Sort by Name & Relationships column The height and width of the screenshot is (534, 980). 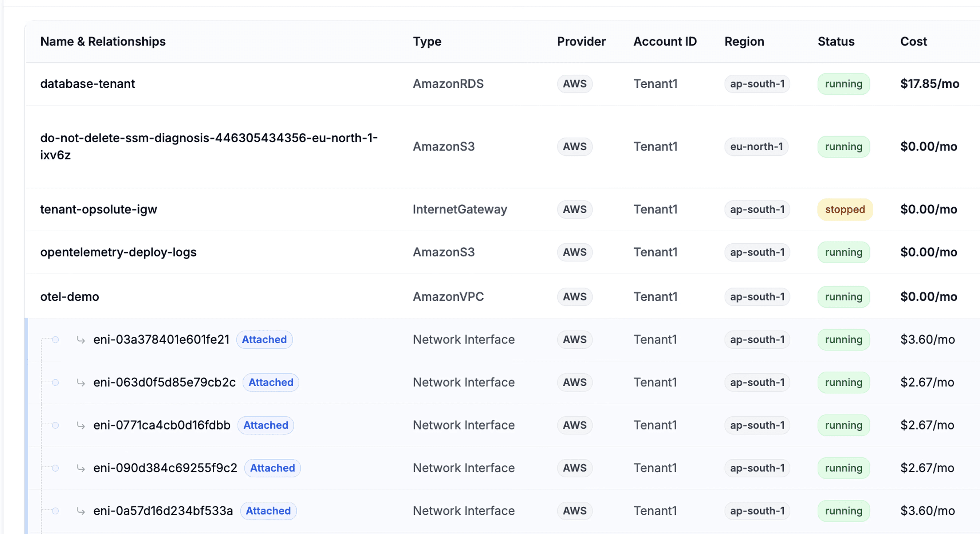tap(103, 41)
